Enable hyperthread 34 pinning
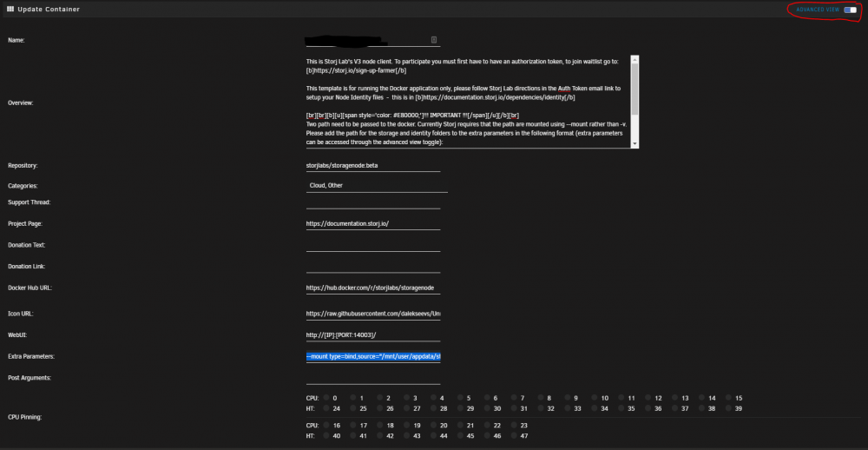Viewport: 868px width, 450px height. (x=595, y=408)
